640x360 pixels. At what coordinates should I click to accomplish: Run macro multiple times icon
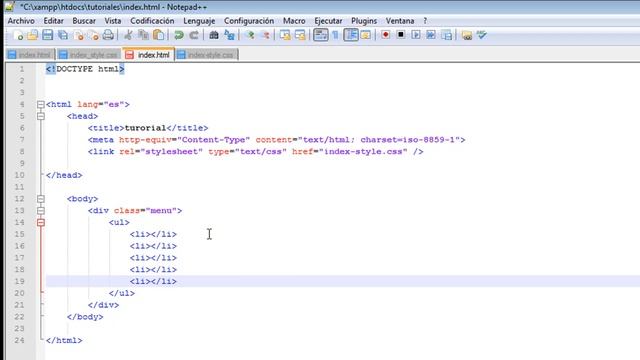click(431, 36)
